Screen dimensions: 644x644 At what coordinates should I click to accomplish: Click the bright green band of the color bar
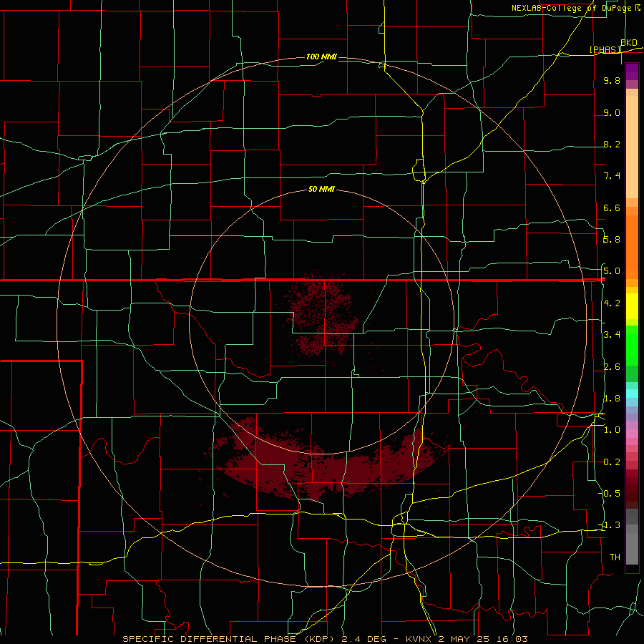click(x=632, y=346)
